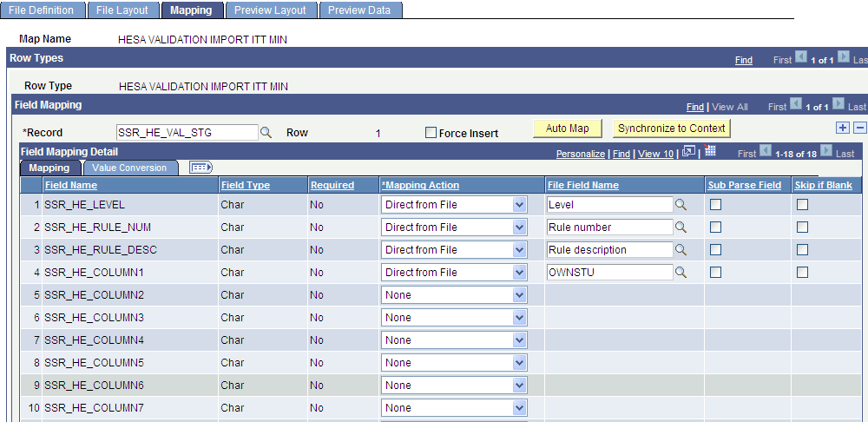Click Find link in Row Types header
Image resolution: width=868 pixels, height=422 pixels.
point(744,60)
